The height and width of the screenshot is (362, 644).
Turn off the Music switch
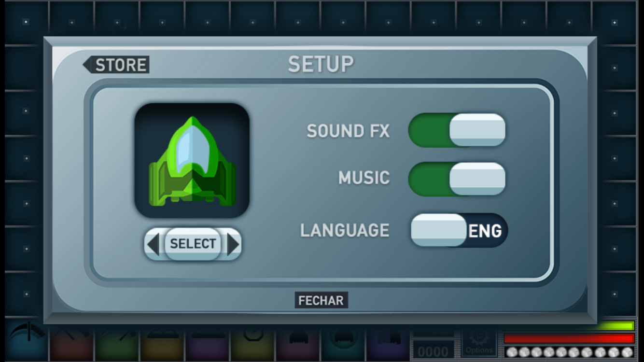pyautogui.click(x=457, y=179)
